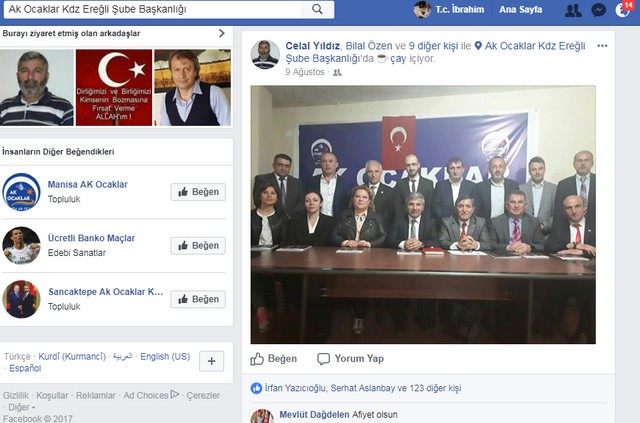Open notifications globe with 14 badge

pos(622,10)
